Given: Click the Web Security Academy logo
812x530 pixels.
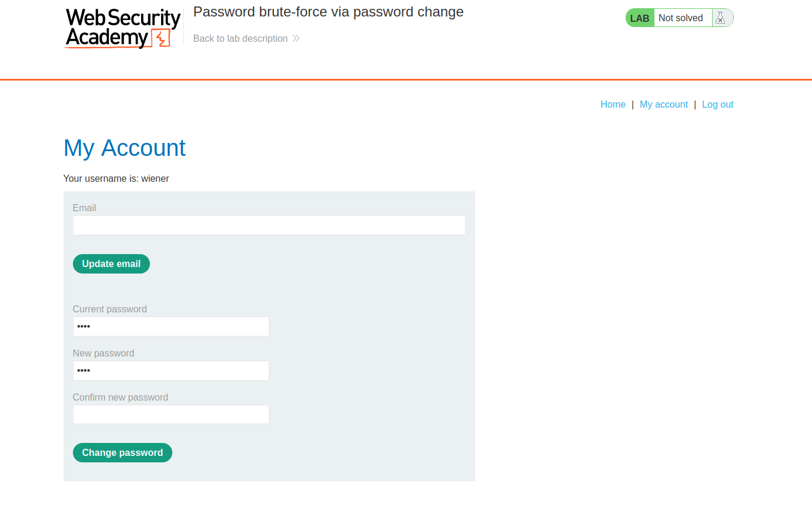Looking at the screenshot, I should pyautogui.click(x=122, y=26).
